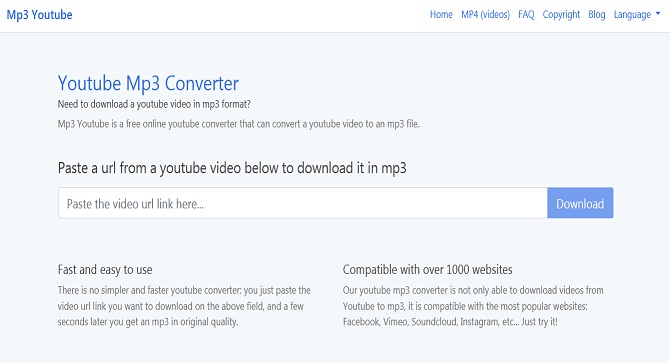Viewport: 670px width, 363px height.
Task: Open the Home page link
Action: tap(441, 15)
